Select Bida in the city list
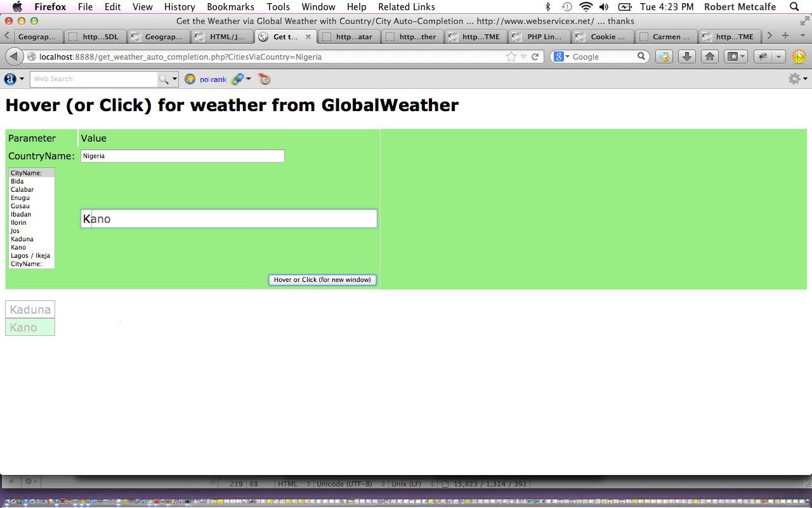The width and height of the screenshot is (812, 508). [32, 181]
